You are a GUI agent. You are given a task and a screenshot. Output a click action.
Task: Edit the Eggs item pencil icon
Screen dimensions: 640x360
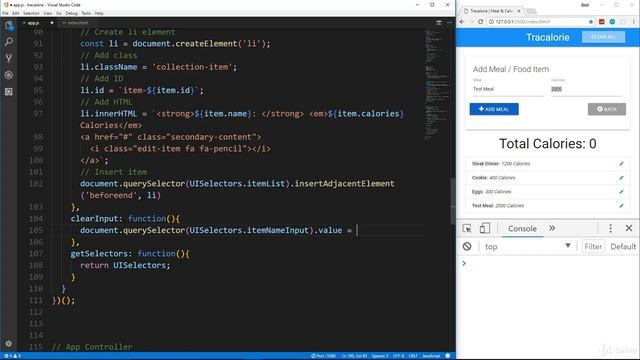pyautogui.click(x=621, y=191)
